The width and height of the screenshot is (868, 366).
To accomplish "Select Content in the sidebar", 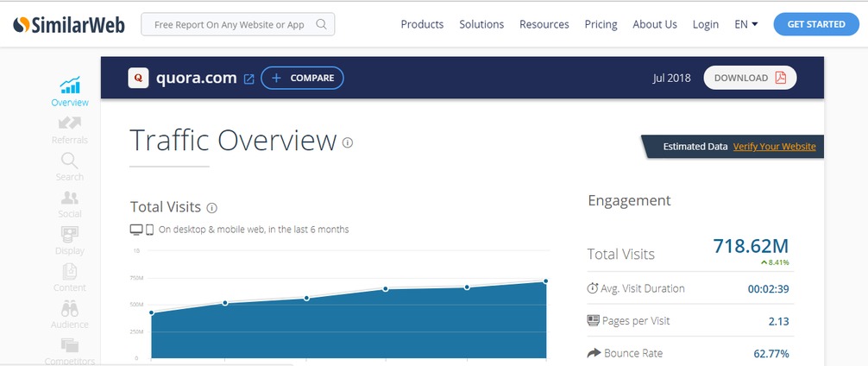I will point(70,278).
